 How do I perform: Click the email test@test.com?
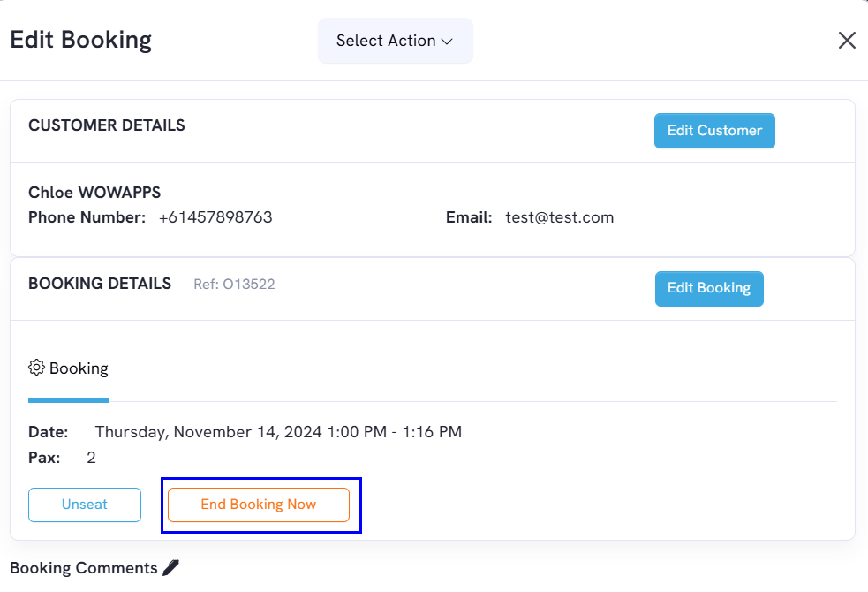559,217
